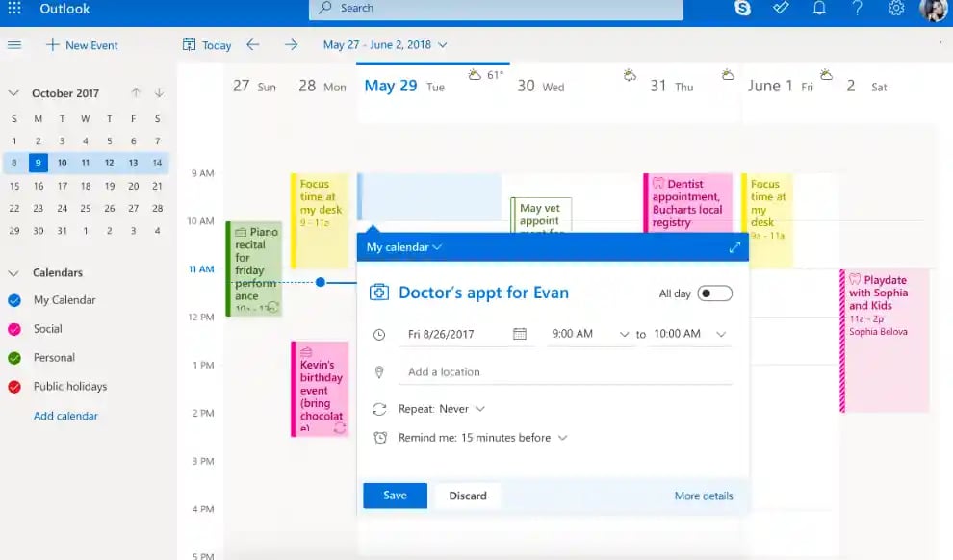
Task: Go to the next week arrow
Action: (x=291, y=45)
